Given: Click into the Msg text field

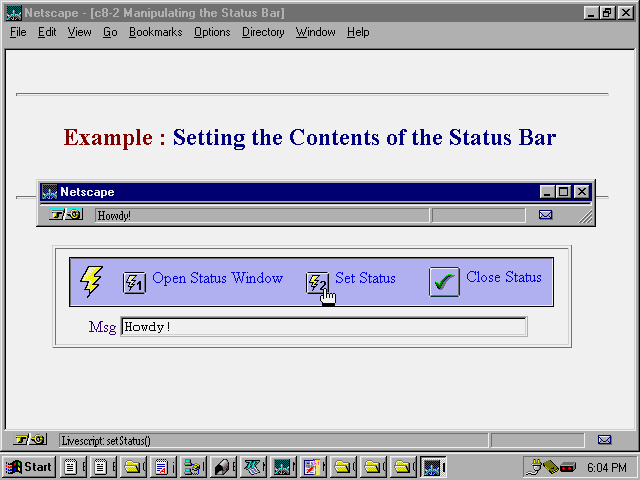Looking at the screenshot, I should click(324, 327).
